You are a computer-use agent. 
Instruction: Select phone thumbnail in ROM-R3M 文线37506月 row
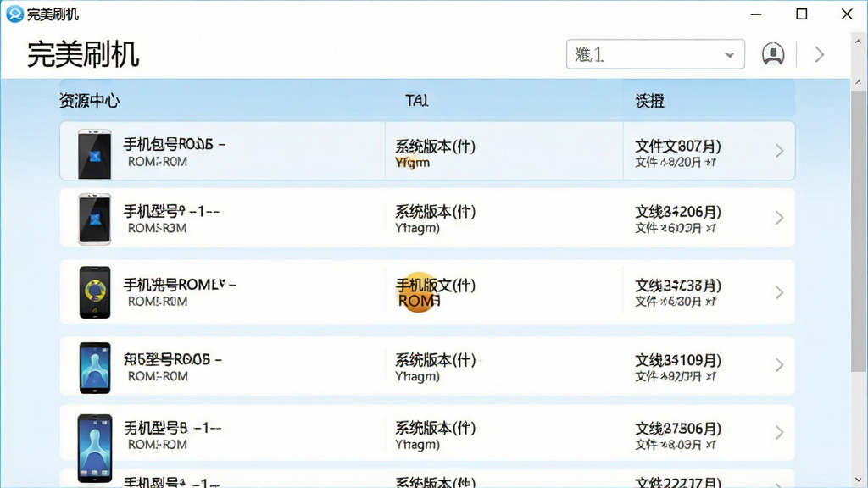(x=95, y=448)
